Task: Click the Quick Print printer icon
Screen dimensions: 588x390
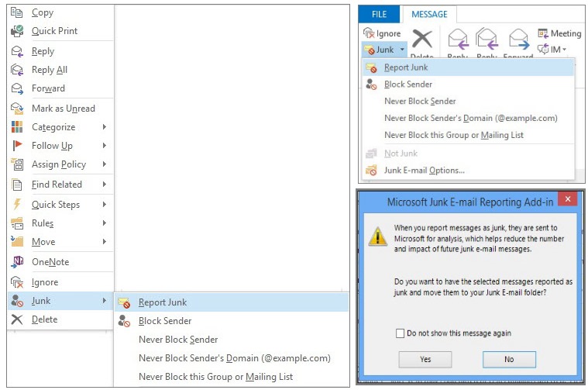Action: click(17, 31)
